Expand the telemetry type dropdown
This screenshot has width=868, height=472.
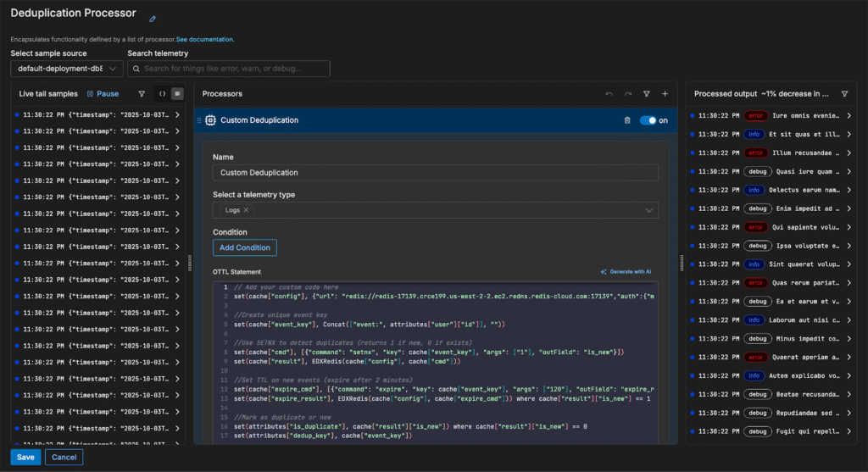[x=649, y=210]
